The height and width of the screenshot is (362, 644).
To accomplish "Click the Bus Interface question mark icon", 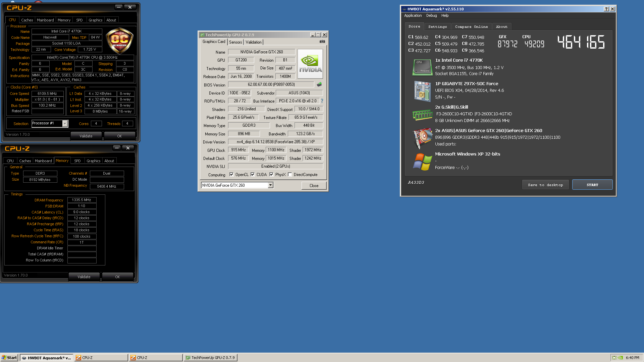I will [322, 101].
